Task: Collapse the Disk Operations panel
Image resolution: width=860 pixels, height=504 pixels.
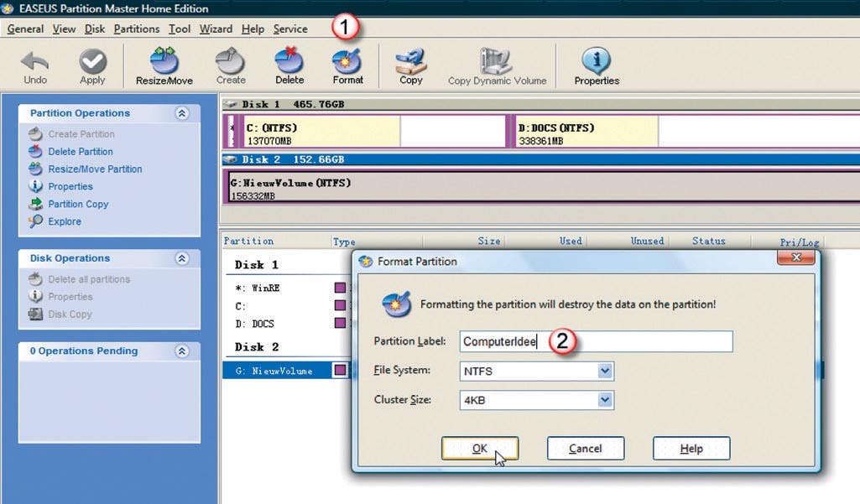Action: 181,258
